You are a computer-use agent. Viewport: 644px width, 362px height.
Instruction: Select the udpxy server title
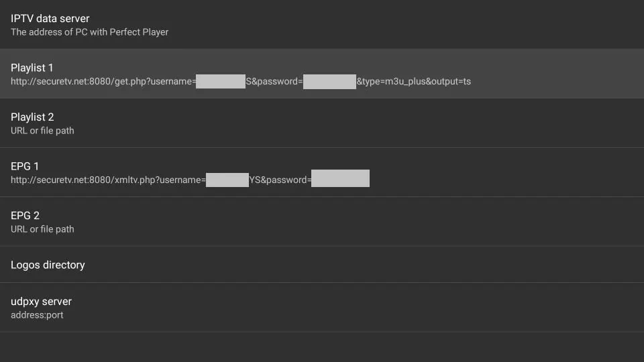pos(41,301)
